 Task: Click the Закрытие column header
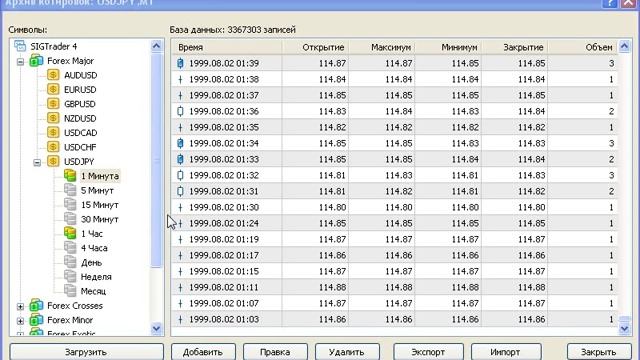point(514,47)
